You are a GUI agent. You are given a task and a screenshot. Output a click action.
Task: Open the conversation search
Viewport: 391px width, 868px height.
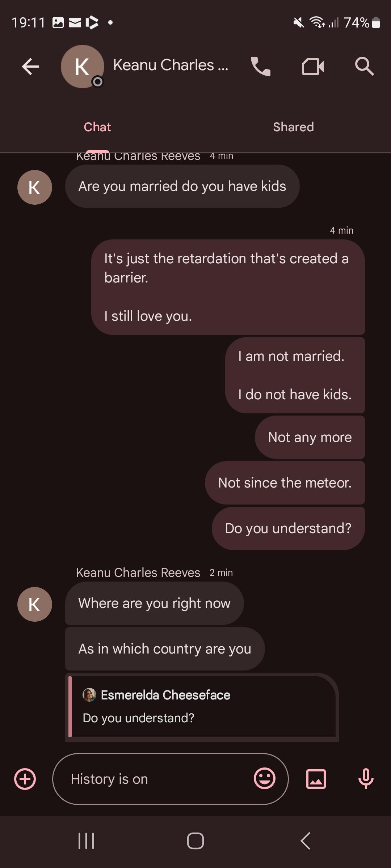pyautogui.click(x=364, y=66)
